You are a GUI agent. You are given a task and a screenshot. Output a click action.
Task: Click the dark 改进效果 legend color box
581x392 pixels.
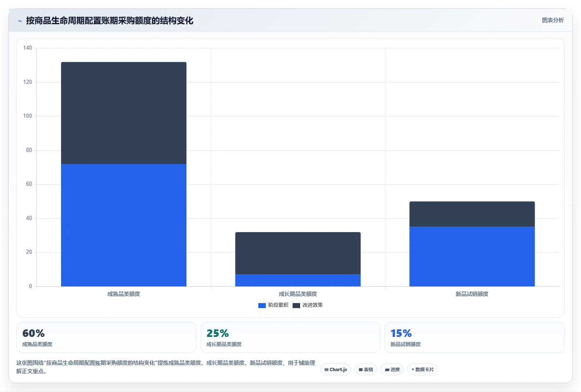point(296,306)
